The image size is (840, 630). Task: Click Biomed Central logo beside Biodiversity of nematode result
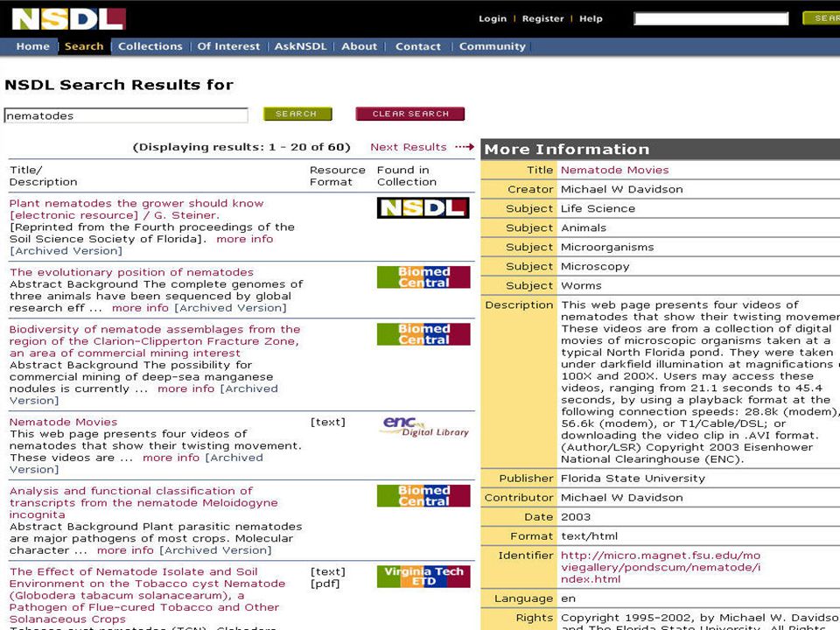423,334
